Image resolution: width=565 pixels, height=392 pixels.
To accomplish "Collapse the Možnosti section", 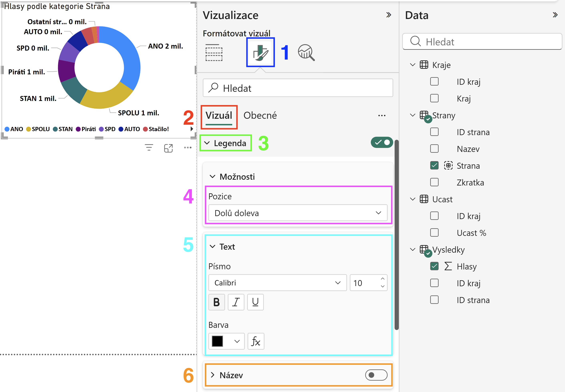I will pyautogui.click(x=212, y=177).
